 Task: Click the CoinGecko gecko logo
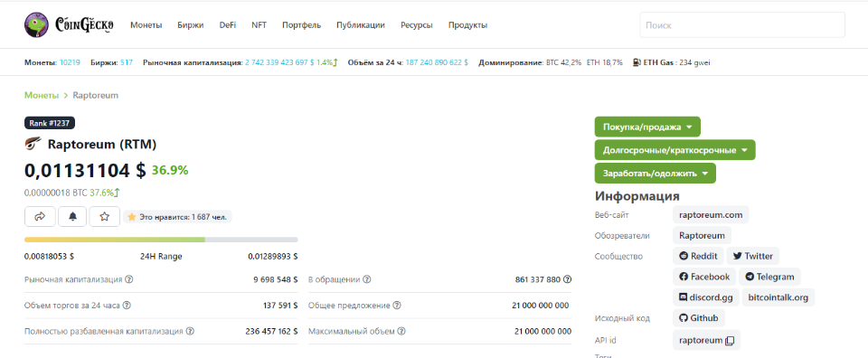click(x=36, y=25)
